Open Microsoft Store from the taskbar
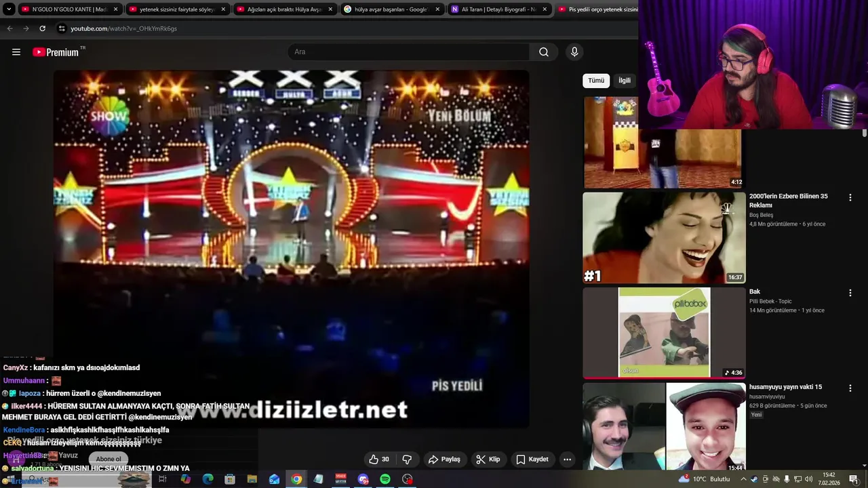This screenshot has height=488, width=868. pyautogui.click(x=230, y=479)
